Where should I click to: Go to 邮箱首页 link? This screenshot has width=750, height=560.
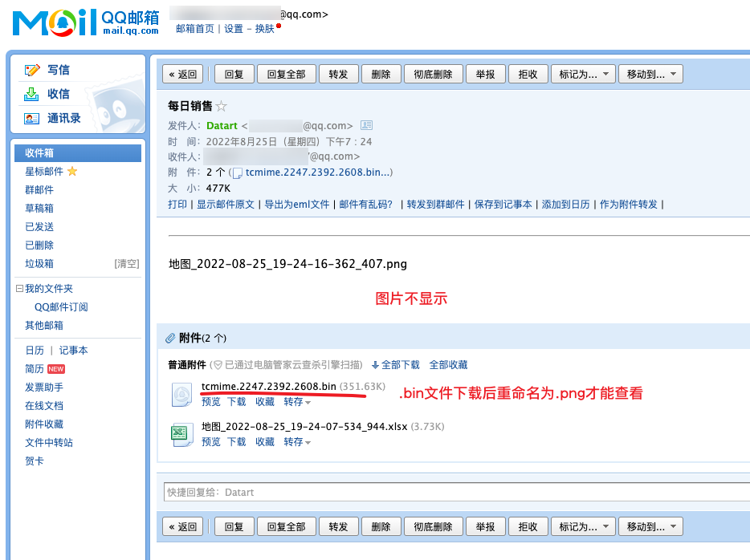pos(195,29)
